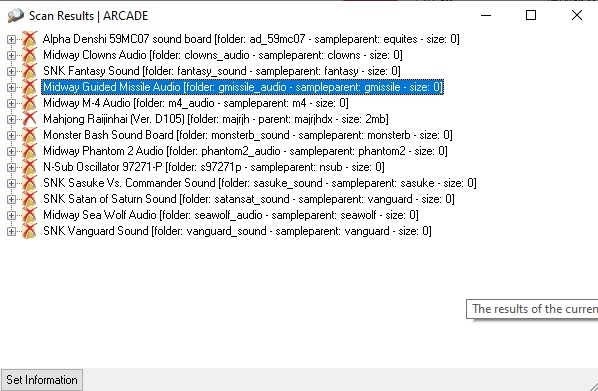Select Midway Clowns Audio row
Screen dimensions: 598x391
[223, 55]
